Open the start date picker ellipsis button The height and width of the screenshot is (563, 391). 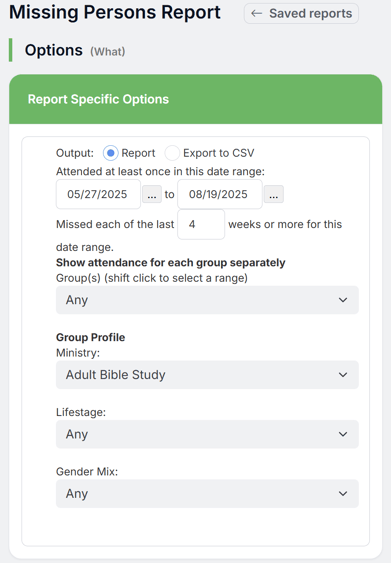point(152,194)
